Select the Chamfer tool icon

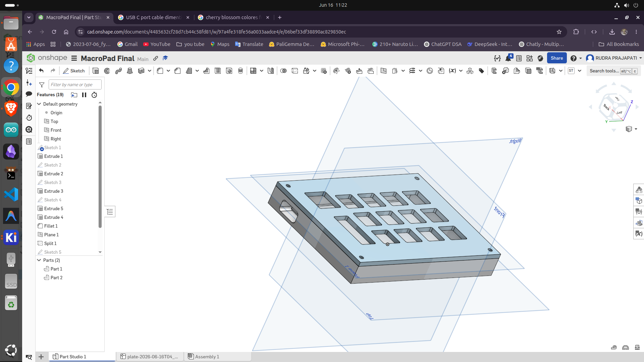[x=177, y=71]
